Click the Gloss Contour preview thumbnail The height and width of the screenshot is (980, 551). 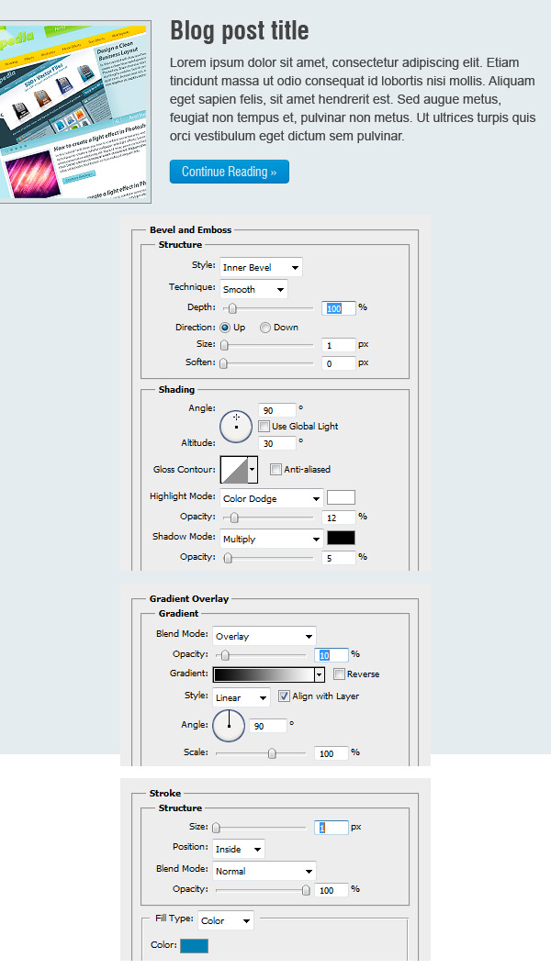point(234,470)
